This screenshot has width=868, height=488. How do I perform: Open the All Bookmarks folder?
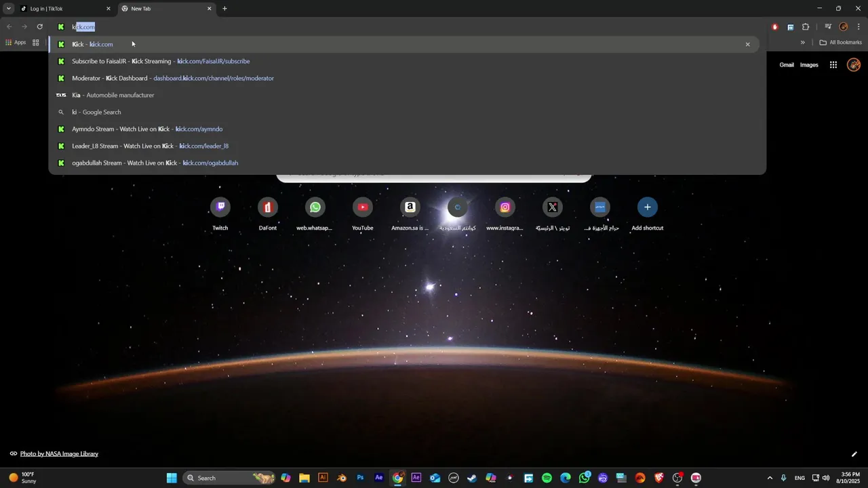coord(841,42)
